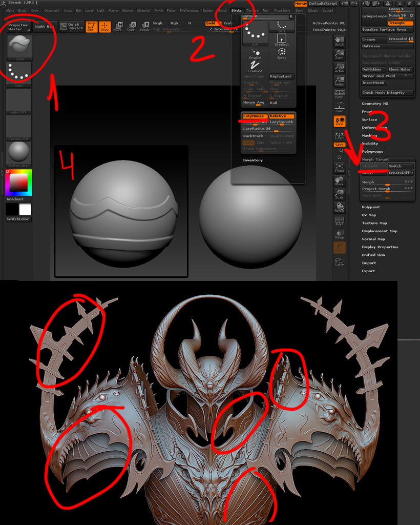Toggle Zadd sculpt mode
This screenshot has height=525, width=420.
(x=213, y=23)
